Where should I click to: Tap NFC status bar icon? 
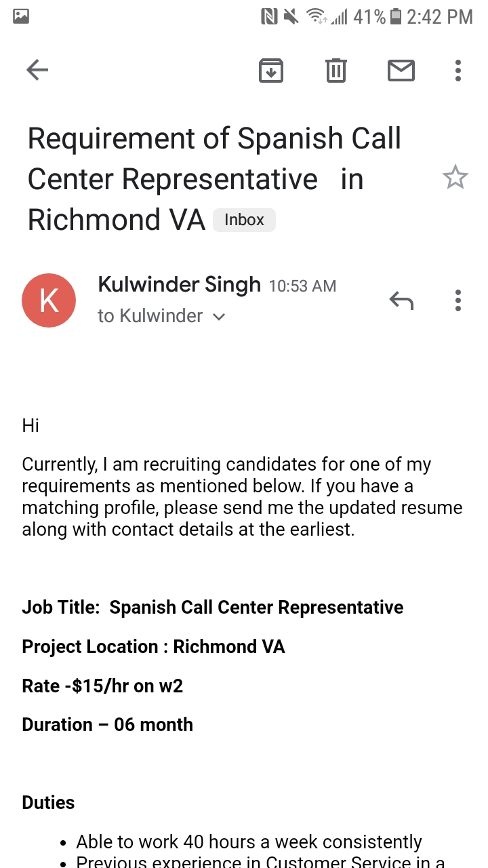[269, 16]
